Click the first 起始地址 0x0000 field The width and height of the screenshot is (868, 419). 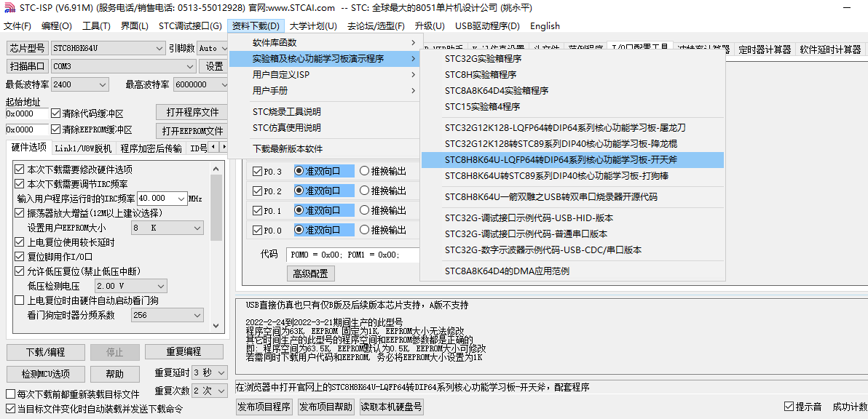[27, 113]
